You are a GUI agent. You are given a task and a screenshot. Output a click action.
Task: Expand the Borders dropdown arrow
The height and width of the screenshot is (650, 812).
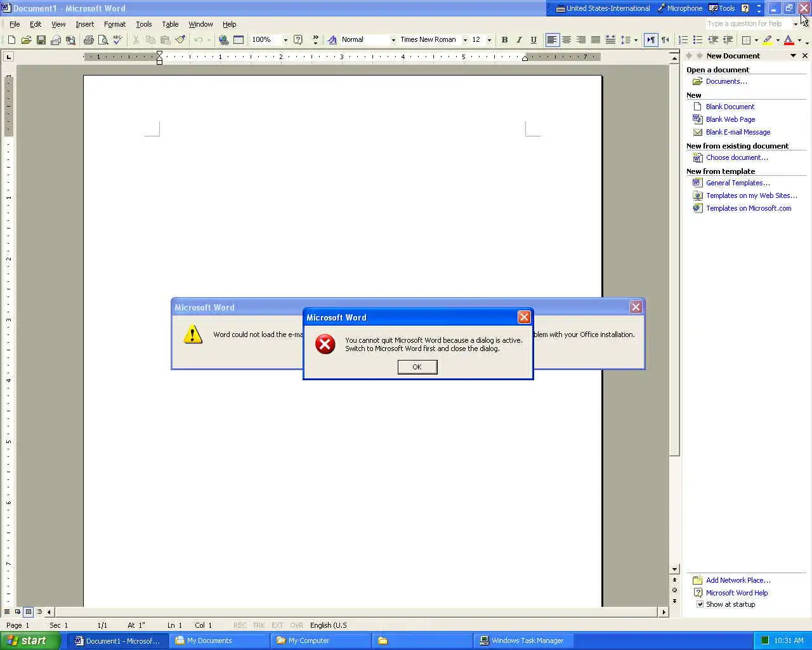756,40
